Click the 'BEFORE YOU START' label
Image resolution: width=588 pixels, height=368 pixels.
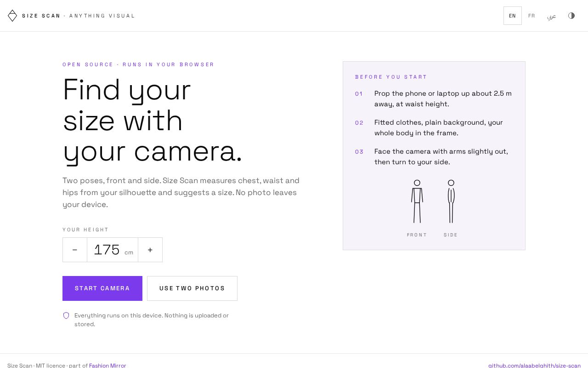(391, 77)
